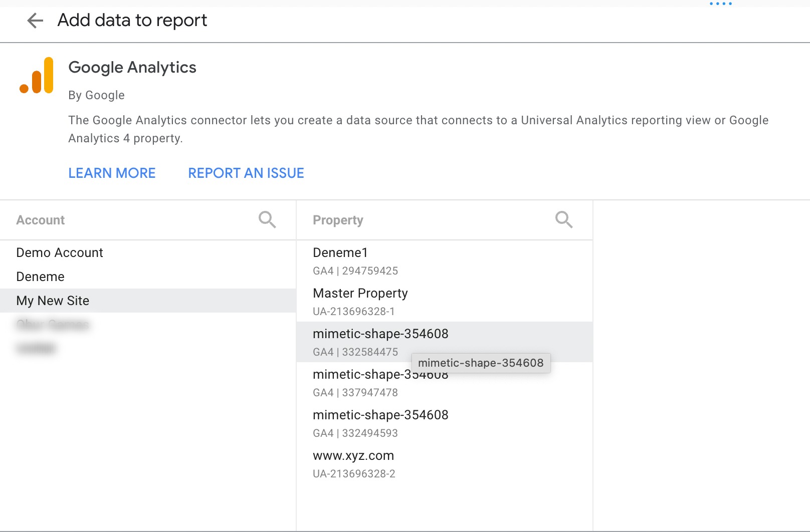Screen dimensions: 810x532
Task: Click the Property column header
Action: coord(338,220)
